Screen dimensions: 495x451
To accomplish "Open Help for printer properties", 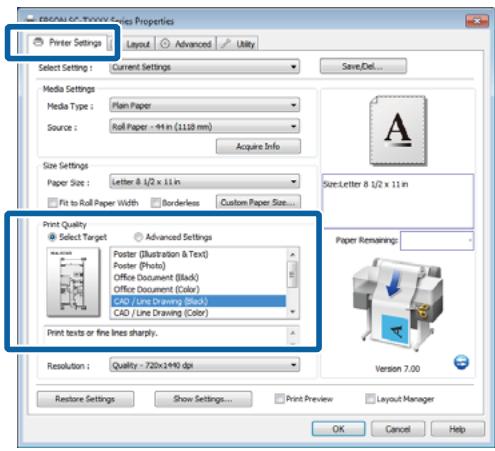I will coord(457,429).
